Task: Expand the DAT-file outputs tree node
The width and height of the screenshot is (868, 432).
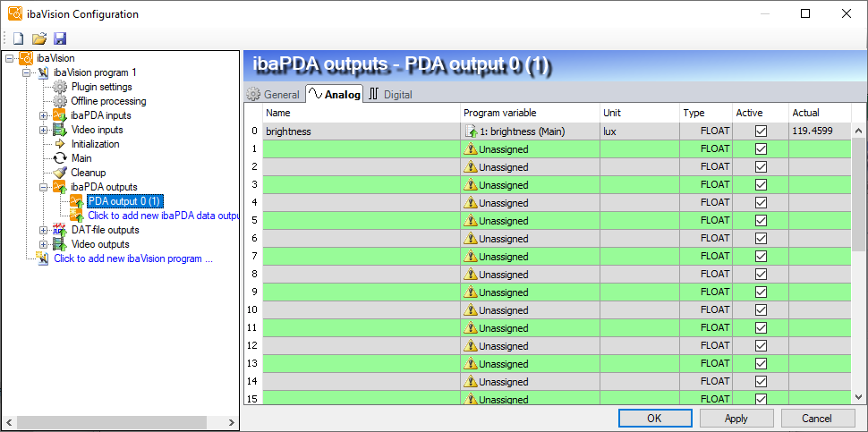Action: (43, 230)
